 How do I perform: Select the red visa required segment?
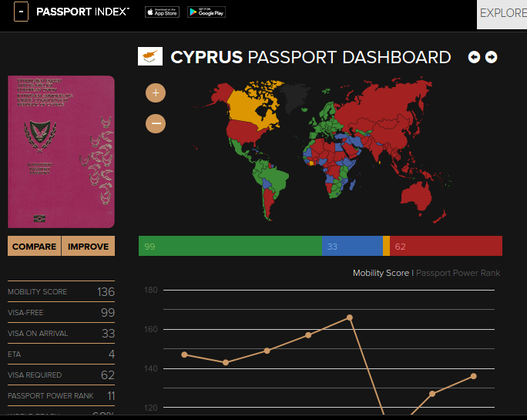[x=445, y=246]
